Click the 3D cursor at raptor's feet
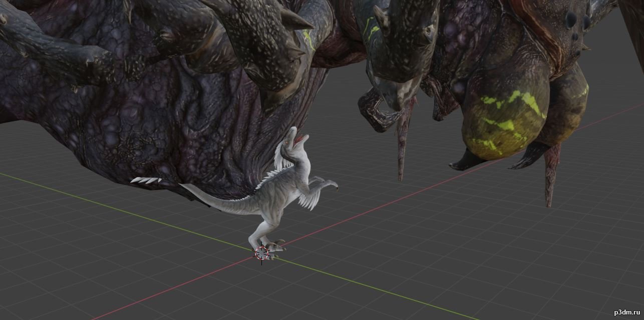The width and height of the screenshot is (644, 320). coord(261,253)
